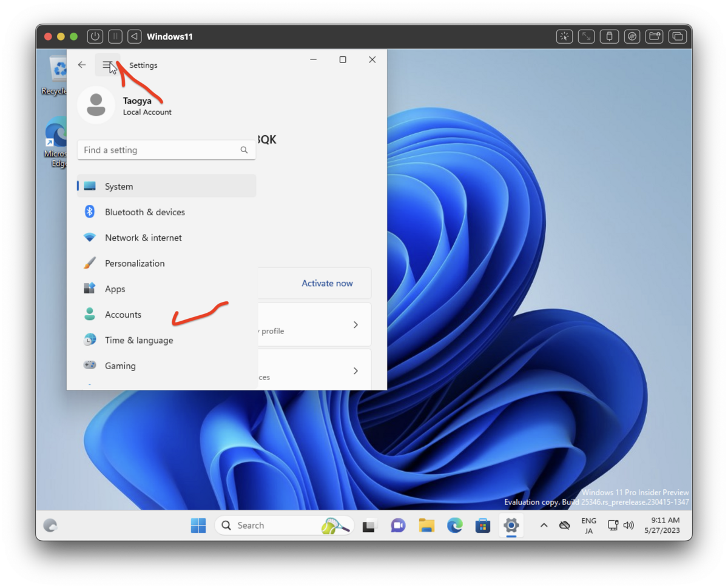The image size is (728, 588).
Task: Select Time & language in the sidebar
Action: tap(166, 340)
